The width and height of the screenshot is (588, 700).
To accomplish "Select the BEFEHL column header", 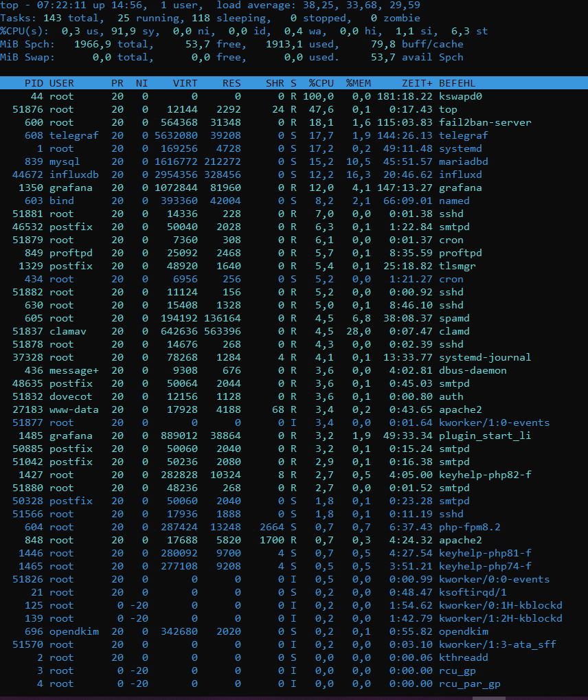I will click(x=457, y=83).
